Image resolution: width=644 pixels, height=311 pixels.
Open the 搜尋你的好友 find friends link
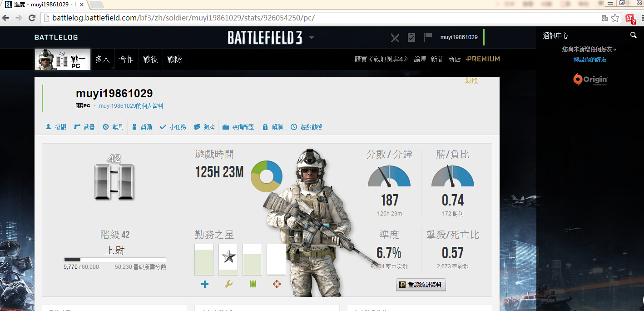590,60
